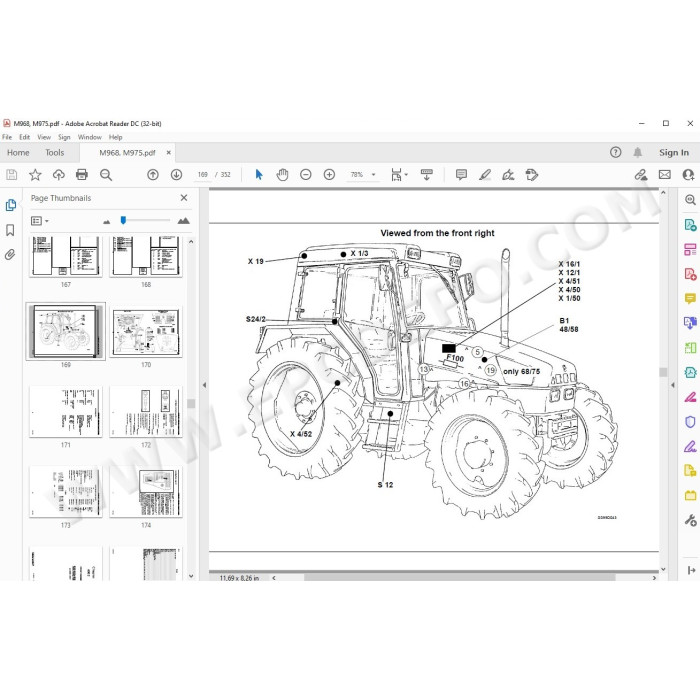Screen dimensions: 700x700
Task: Open the fit page options tool
Action: (x=399, y=175)
